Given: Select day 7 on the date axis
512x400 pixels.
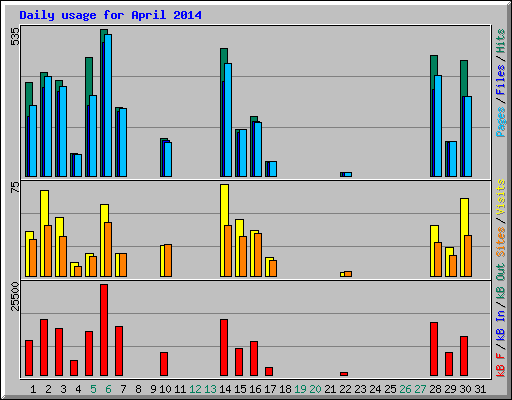Looking at the screenshot, I should pos(123,389).
